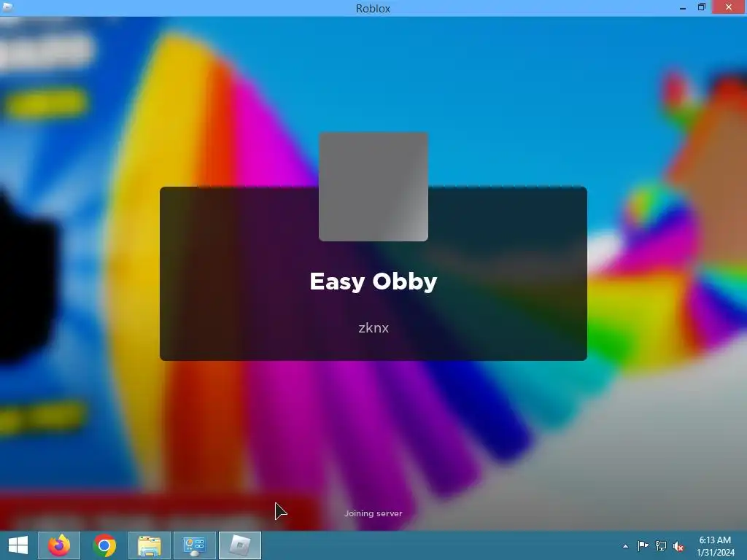Click the creator name zknx
The image size is (747, 560).
pos(373,328)
